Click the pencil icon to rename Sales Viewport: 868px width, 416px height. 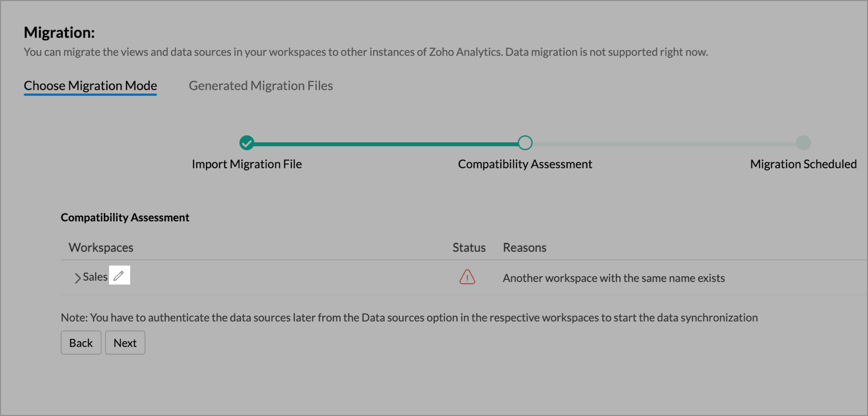click(x=119, y=275)
